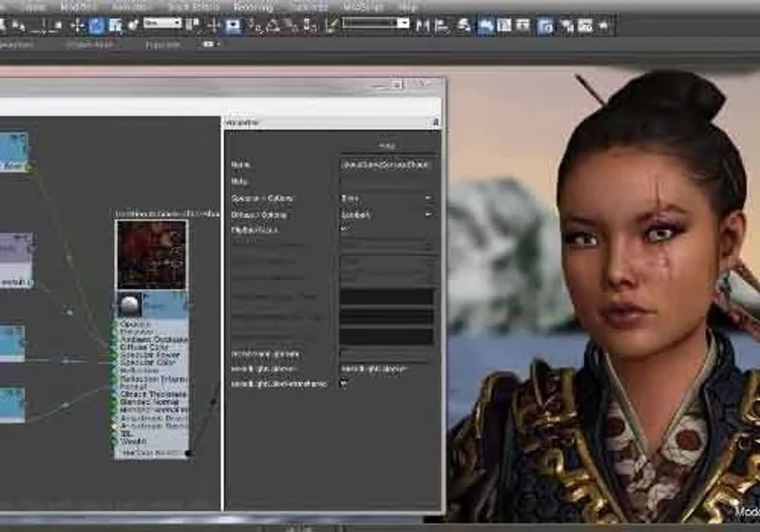The width and height of the screenshot is (760, 532).
Task: Toggle the Percent Snap icon
Action: (x=292, y=26)
